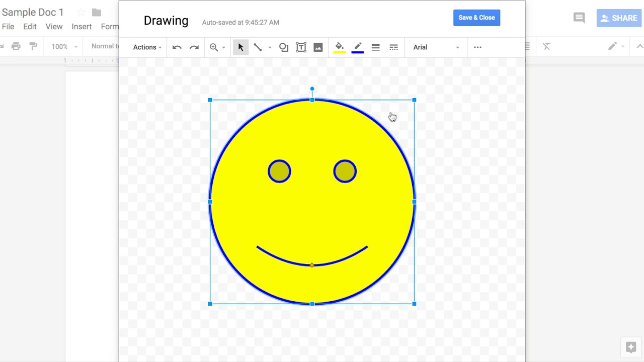The image size is (644, 362).
Task: Open the Fill color swatch
Action: coord(340,47)
